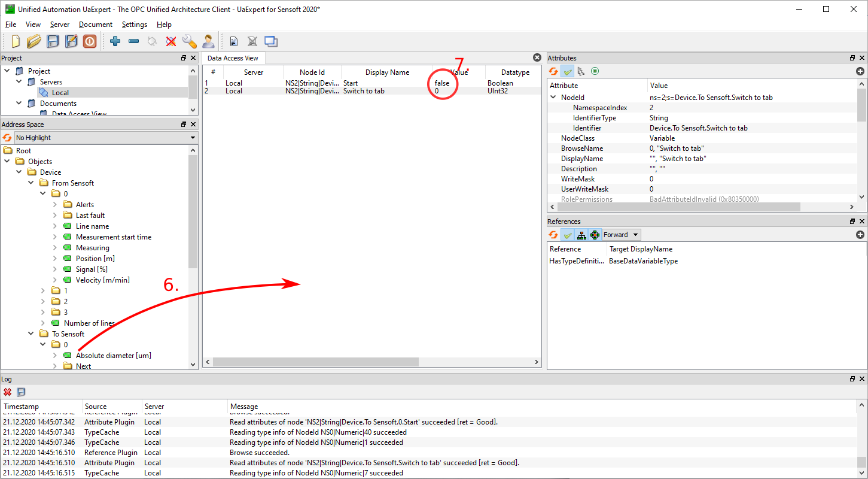Create a new document with the blank page icon
The width and height of the screenshot is (868, 479).
pos(16,41)
